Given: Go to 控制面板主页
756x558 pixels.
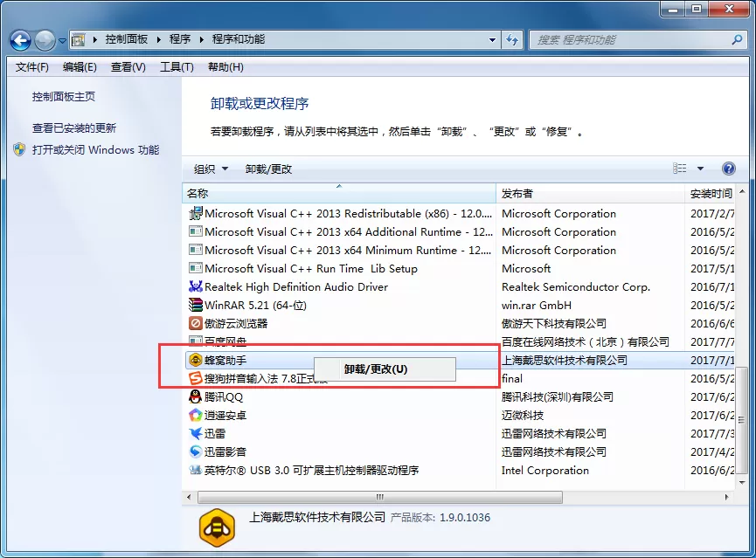Looking at the screenshot, I should [64, 96].
